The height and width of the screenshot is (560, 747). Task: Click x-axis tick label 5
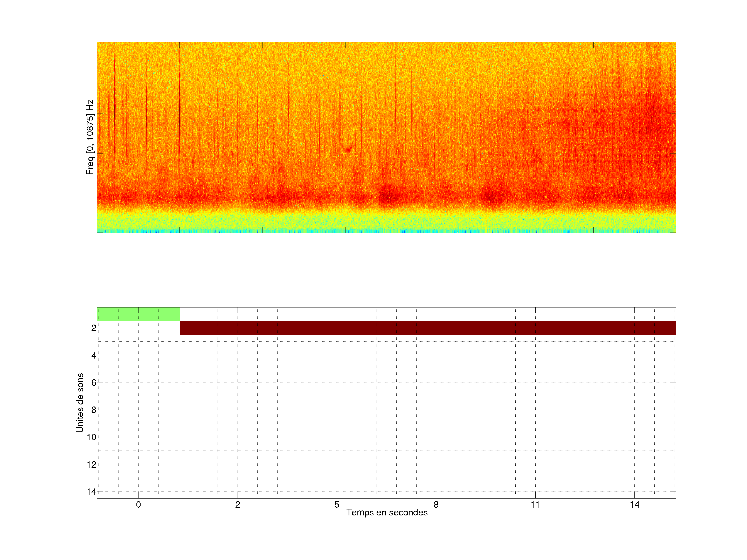pos(337,505)
